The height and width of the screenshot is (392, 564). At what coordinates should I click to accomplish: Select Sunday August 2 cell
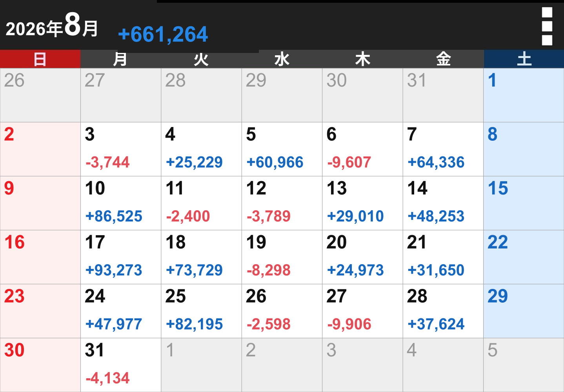(x=40, y=149)
